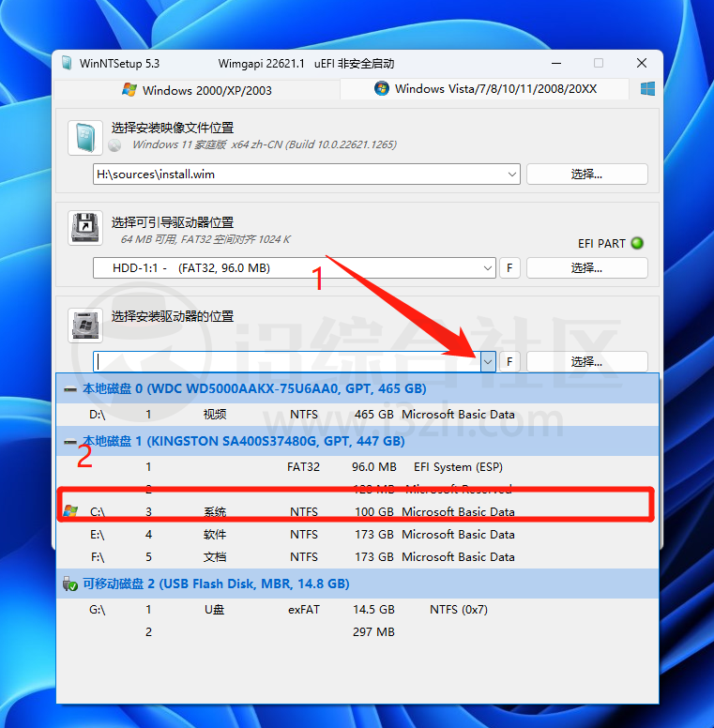
Task: Select C:\ 系统 100 GB partition
Action: [357, 511]
